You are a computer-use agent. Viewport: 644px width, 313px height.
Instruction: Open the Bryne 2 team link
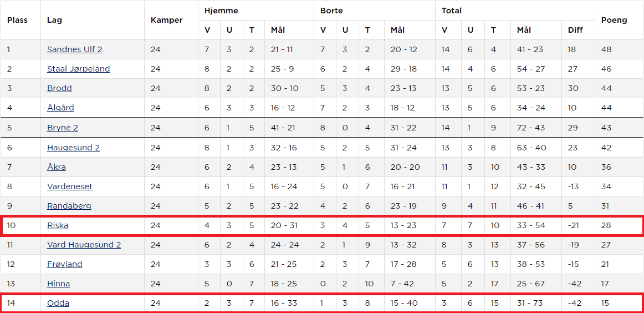tap(62, 128)
